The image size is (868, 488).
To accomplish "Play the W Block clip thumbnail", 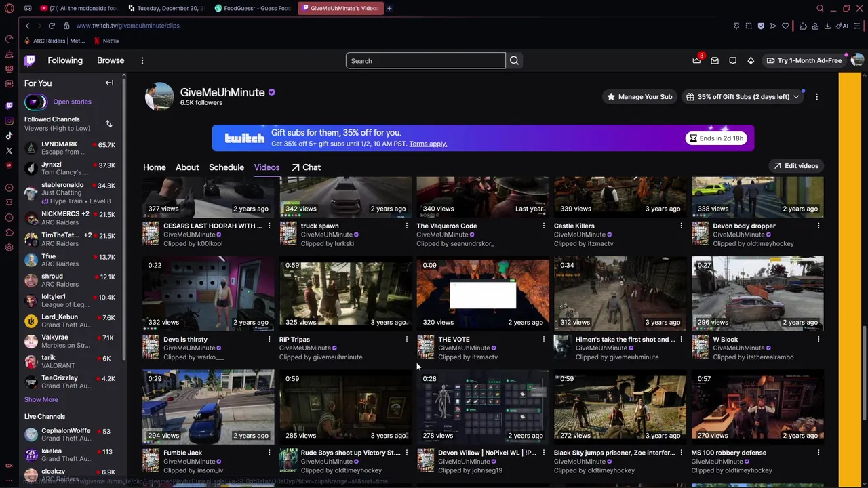I will click(757, 293).
